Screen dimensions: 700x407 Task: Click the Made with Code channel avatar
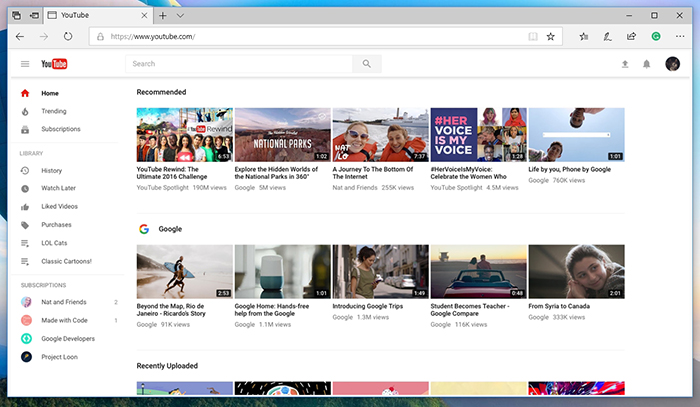(26, 320)
